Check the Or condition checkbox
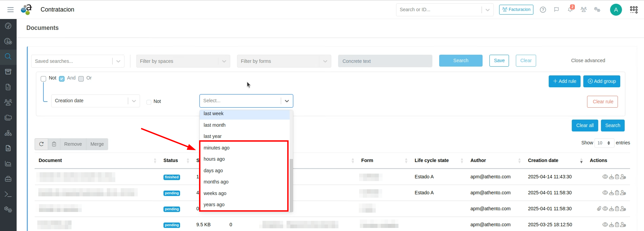 pos(81,79)
